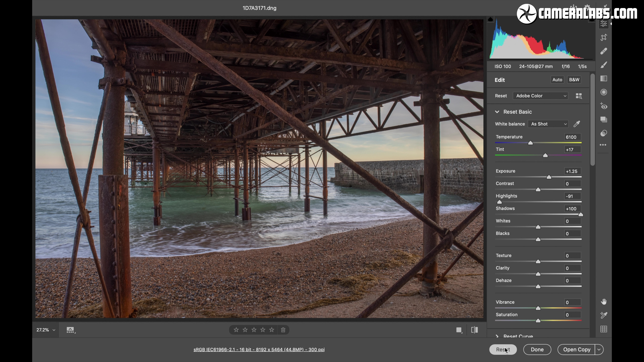Open the As Shot white balance dropdown
644x362 pixels.
click(x=548, y=124)
